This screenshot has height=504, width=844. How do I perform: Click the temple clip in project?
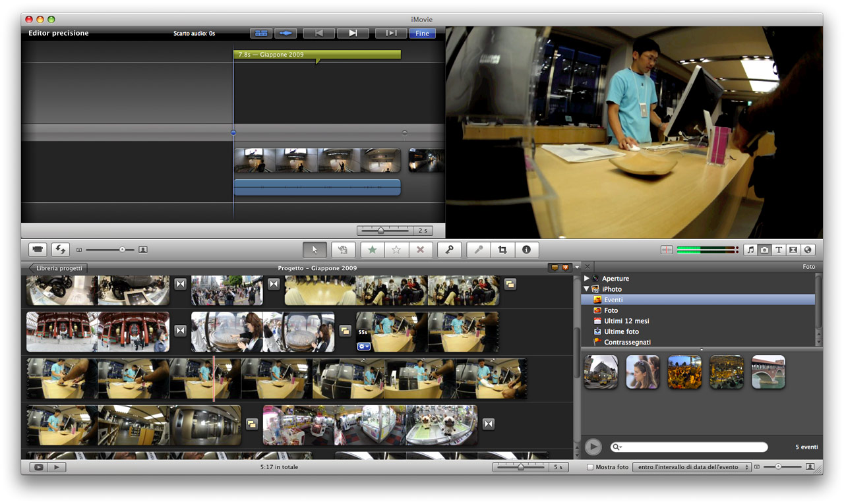tap(98, 332)
